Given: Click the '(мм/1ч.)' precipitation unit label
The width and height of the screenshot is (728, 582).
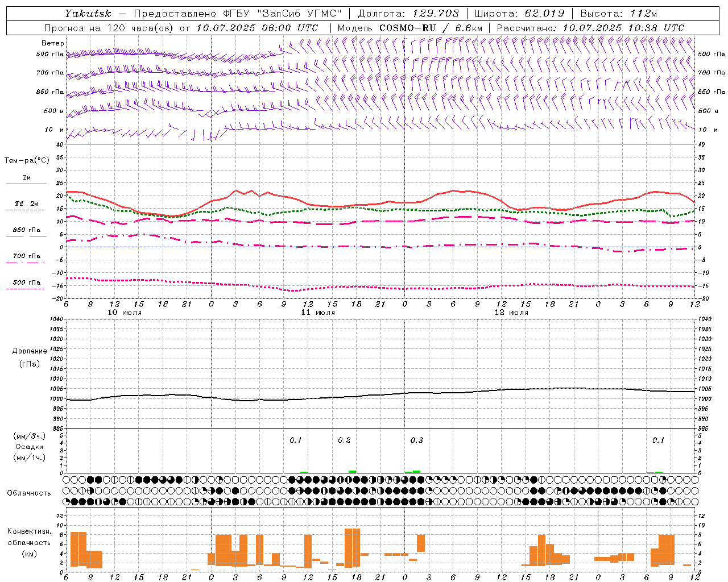Looking at the screenshot, I should coord(30,458).
